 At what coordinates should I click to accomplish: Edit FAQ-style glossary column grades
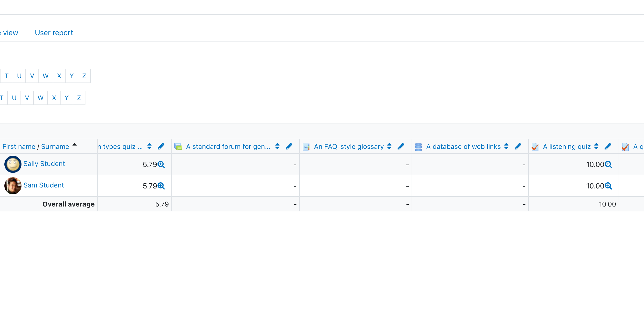(x=401, y=146)
